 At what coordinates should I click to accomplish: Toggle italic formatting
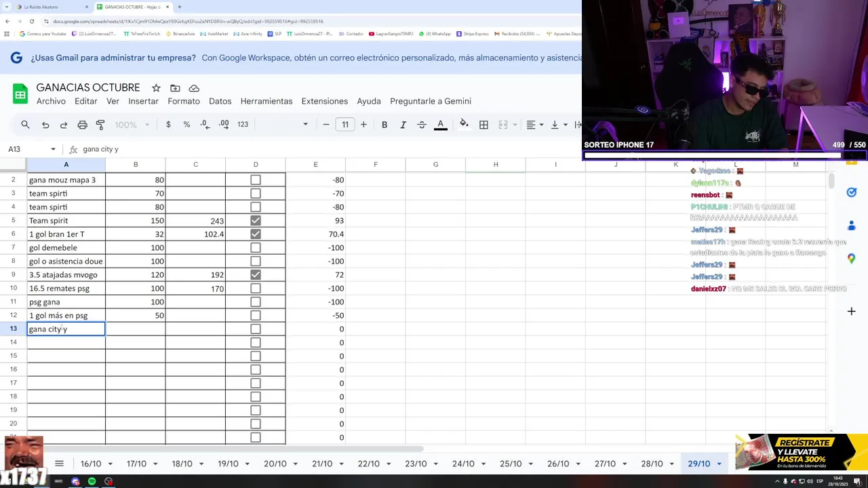pyautogui.click(x=403, y=125)
